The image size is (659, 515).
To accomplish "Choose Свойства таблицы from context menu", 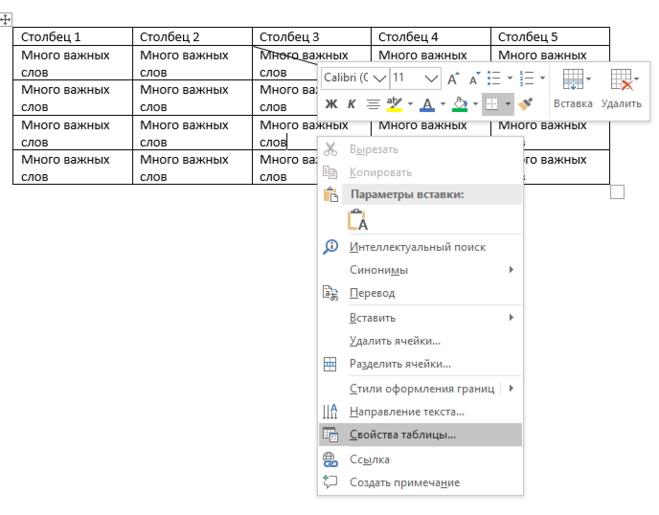I will [x=402, y=435].
